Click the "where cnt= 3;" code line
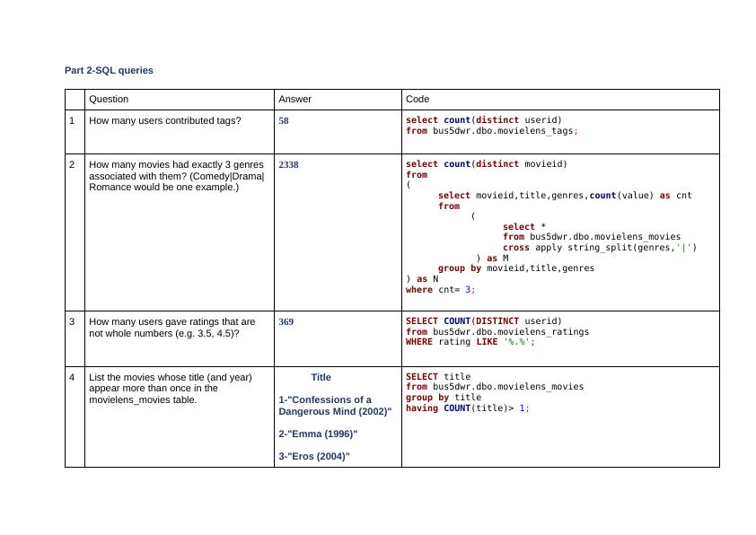 (x=440, y=289)
